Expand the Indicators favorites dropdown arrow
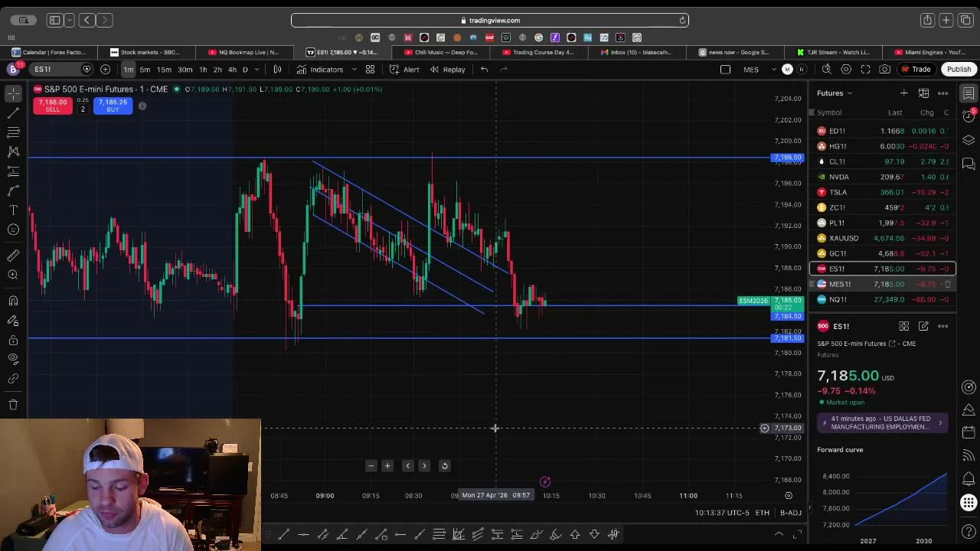Viewport: 980px width, 551px height. coord(354,70)
